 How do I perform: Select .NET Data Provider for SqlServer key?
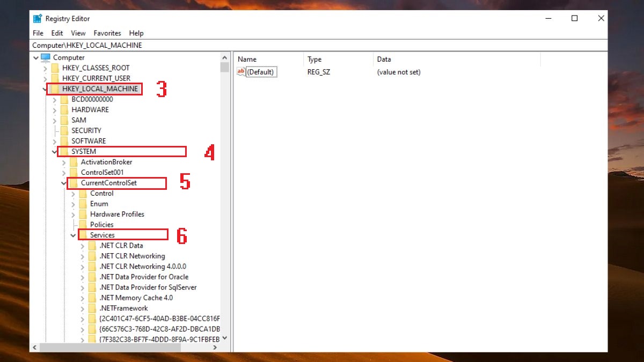148,287
